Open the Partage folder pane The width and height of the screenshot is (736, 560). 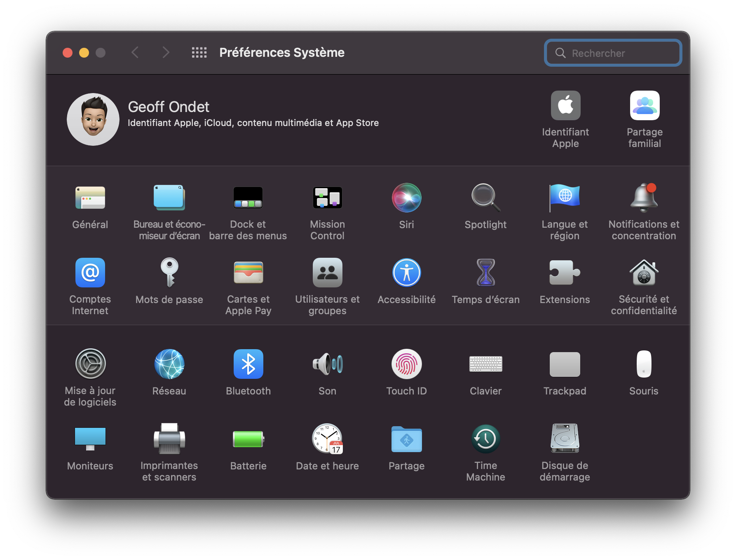coord(407,439)
